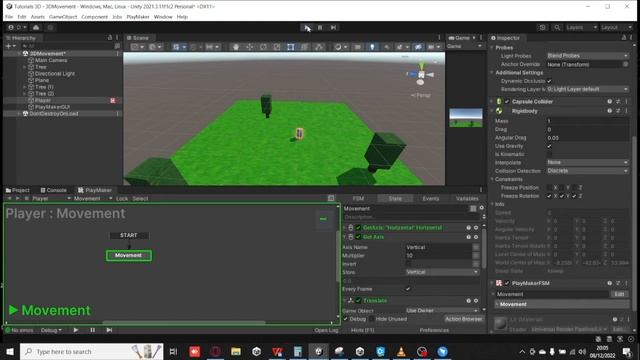
Task: Select the Transform tool in Scene toolbar
Action: (x=304, y=47)
